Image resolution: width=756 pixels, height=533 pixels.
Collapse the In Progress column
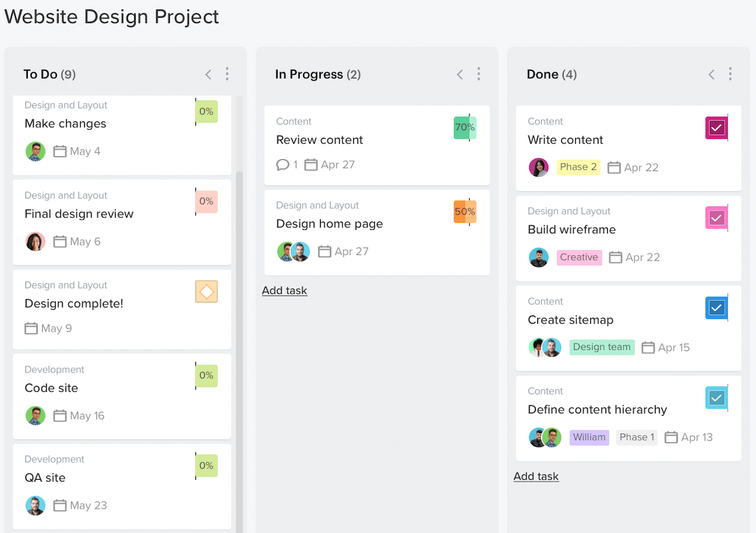pyautogui.click(x=460, y=74)
